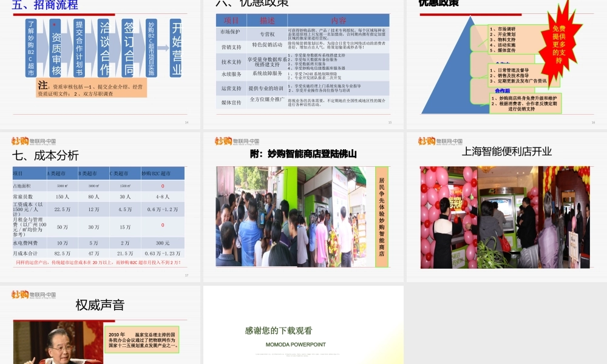Click the 月成本合计 row label
Viewport: 607px width, 364px height.
[x=25, y=254]
